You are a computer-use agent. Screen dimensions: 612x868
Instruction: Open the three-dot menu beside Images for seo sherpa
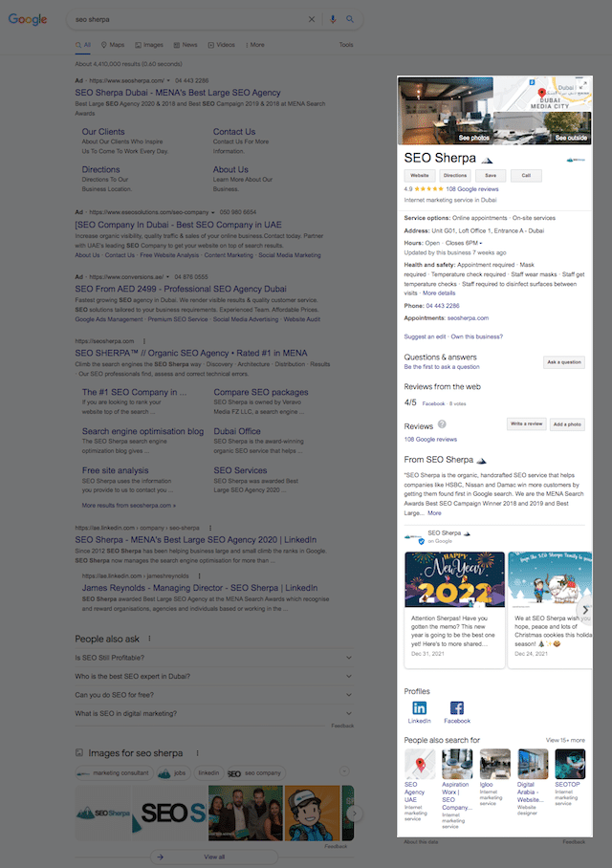coord(197,753)
